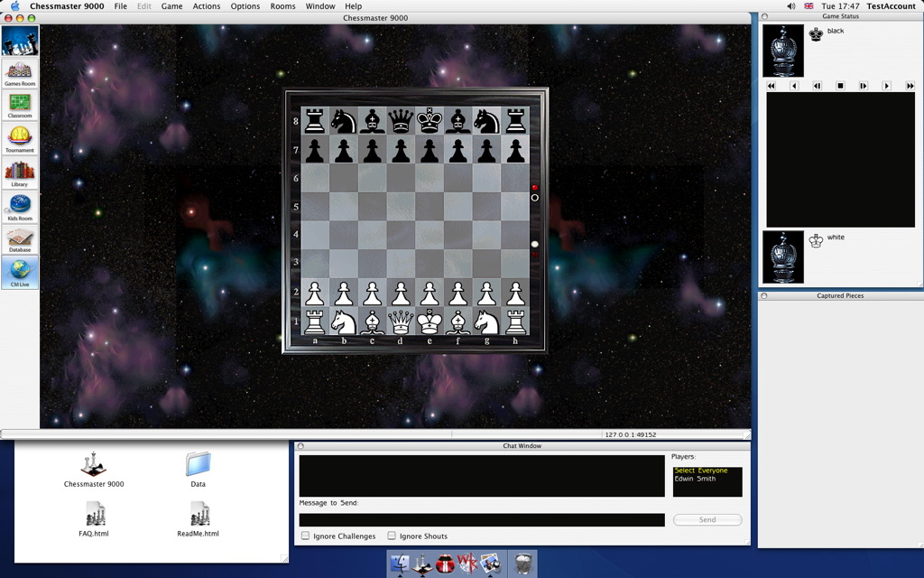Click the white king icon in Game Status
Viewport: 924px width, 578px height.
coord(816,240)
